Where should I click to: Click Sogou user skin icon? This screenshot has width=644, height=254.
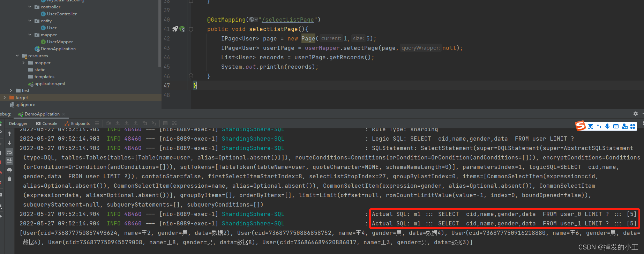click(624, 126)
